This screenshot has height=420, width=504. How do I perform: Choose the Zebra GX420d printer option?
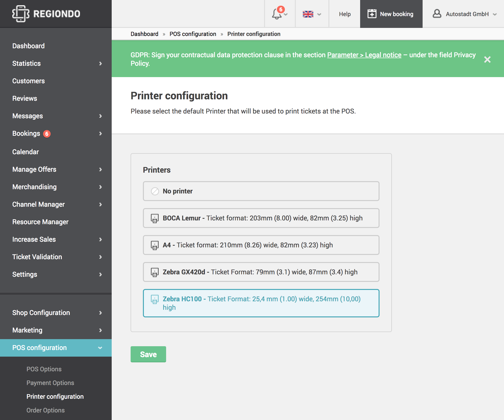click(x=261, y=272)
